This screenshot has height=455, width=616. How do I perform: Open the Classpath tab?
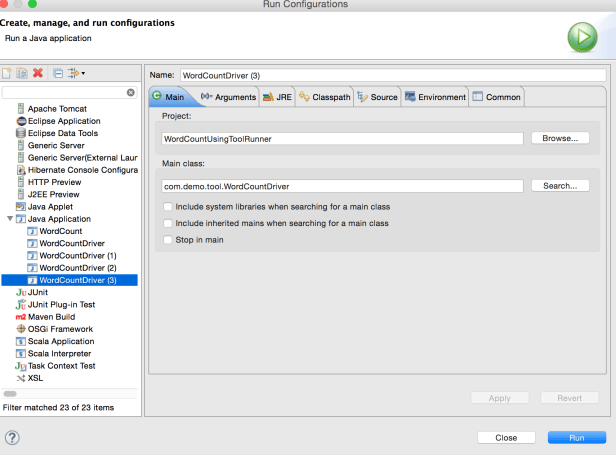coord(323,97)
